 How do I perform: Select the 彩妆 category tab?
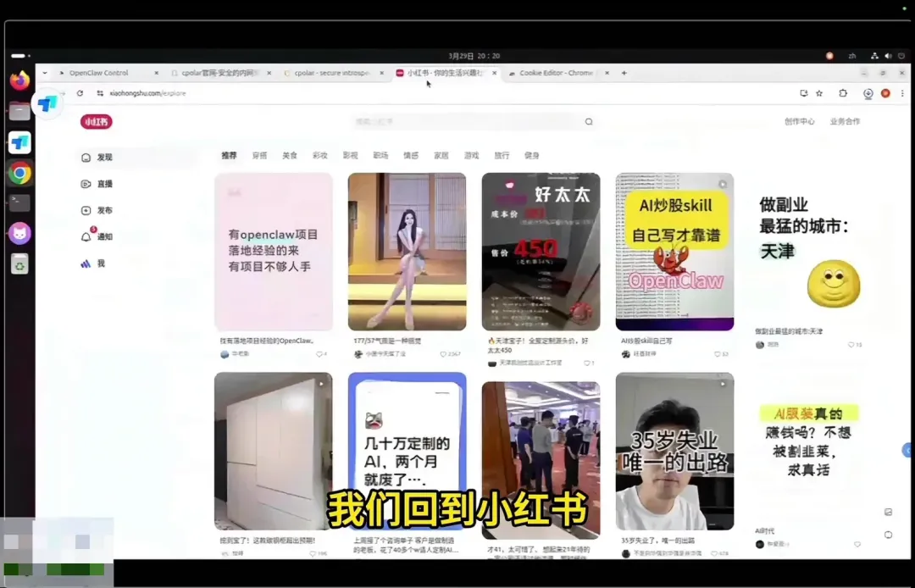(x=319, y=156)
